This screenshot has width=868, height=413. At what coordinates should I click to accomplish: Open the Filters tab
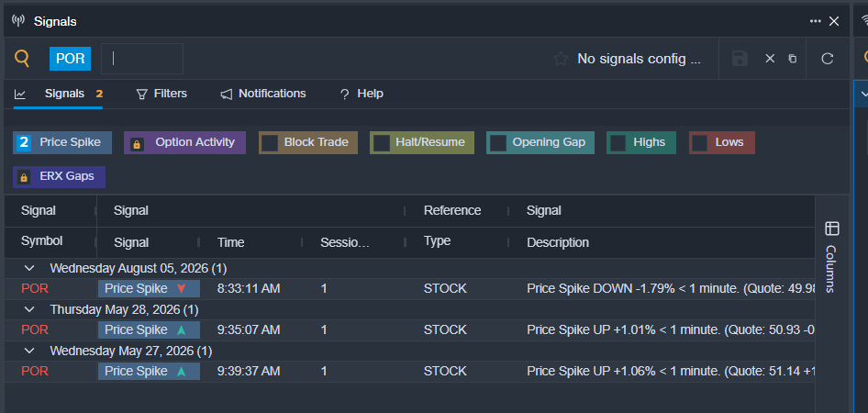tap(161, 94)
